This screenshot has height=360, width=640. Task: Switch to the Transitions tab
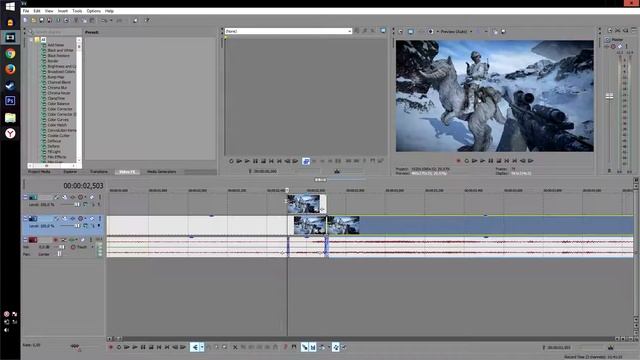99,172
